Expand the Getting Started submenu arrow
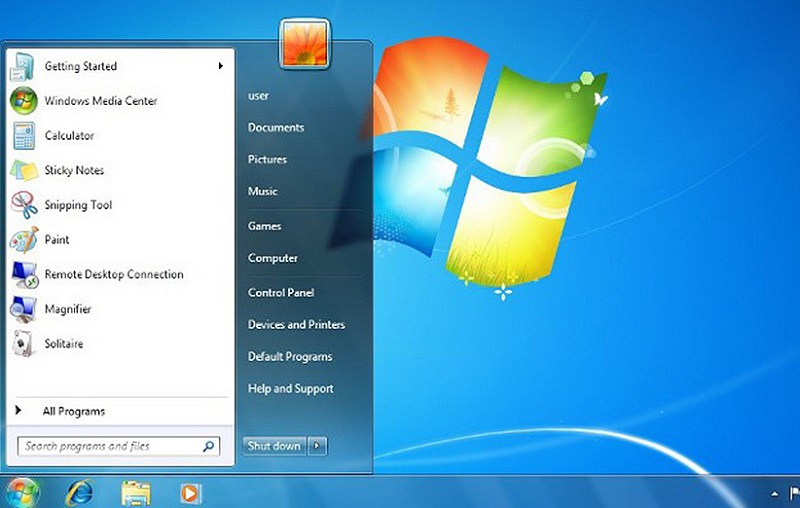Image resolution: width=800 pixels, height=508 pixels. [x=220, y=67]
